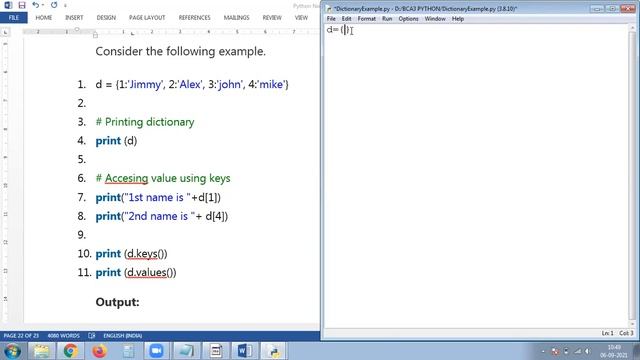The image size is (640, 360).
Task: Click the line '1st name is' print statement
Action: coord(158,198)
